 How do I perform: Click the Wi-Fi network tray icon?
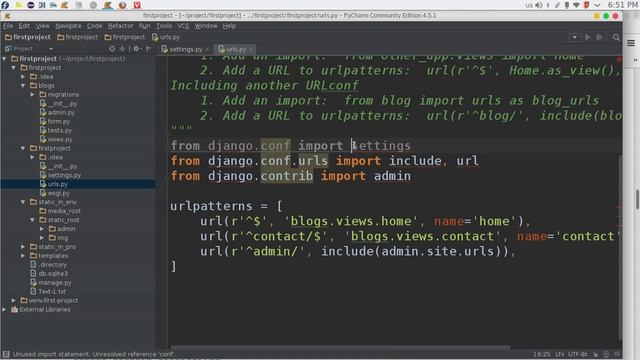[x=576, y=5]
